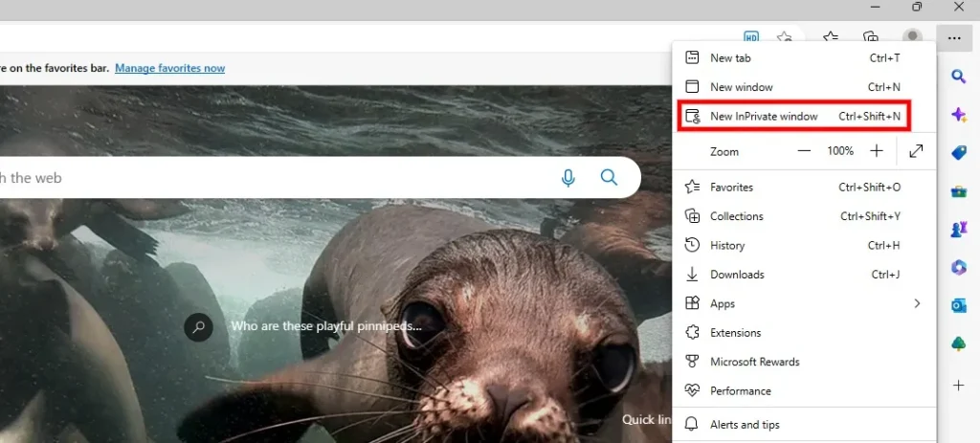Click the Manage favorites now link
This screenshot has width=980, height=443.
pos(170,68)
